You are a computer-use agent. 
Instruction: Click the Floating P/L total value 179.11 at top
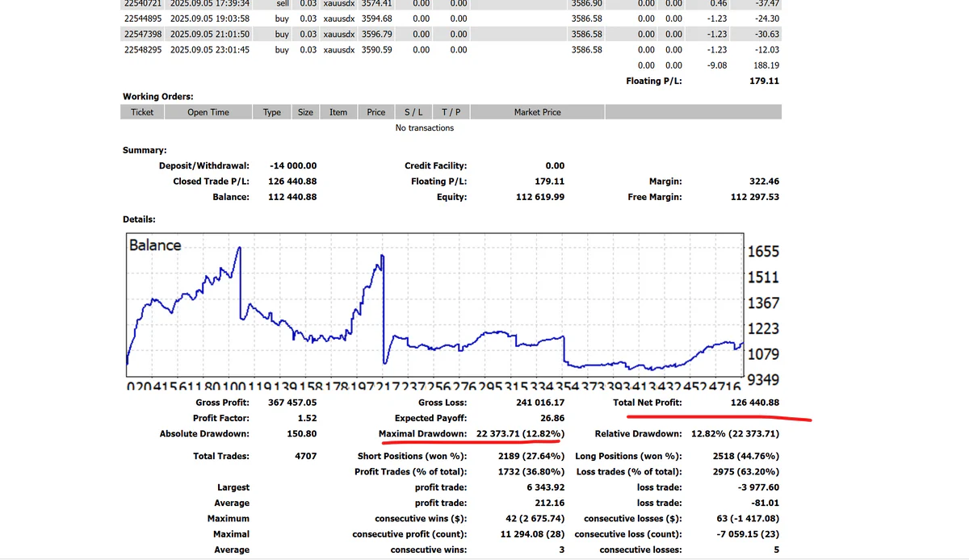[x=763, y=81]
